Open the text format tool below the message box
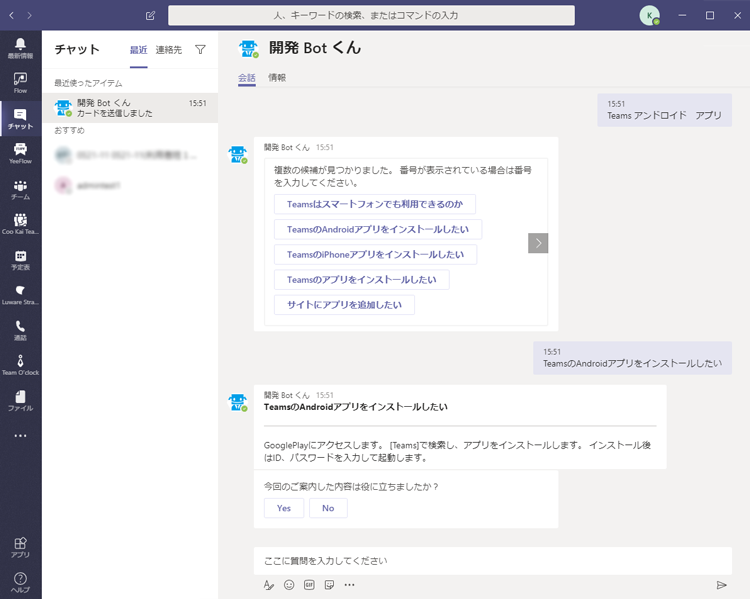Screen dimensions: 750x599 (x=269, y=585)
